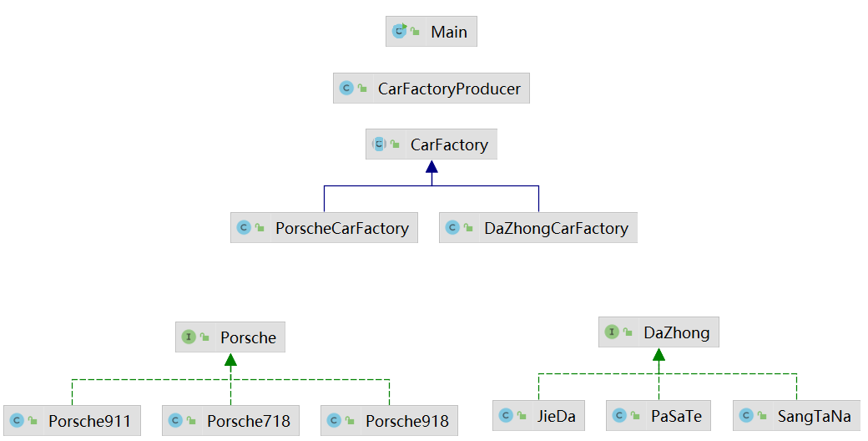
Task: Select the SangTaNa label
Action: (x=814, y=416)
